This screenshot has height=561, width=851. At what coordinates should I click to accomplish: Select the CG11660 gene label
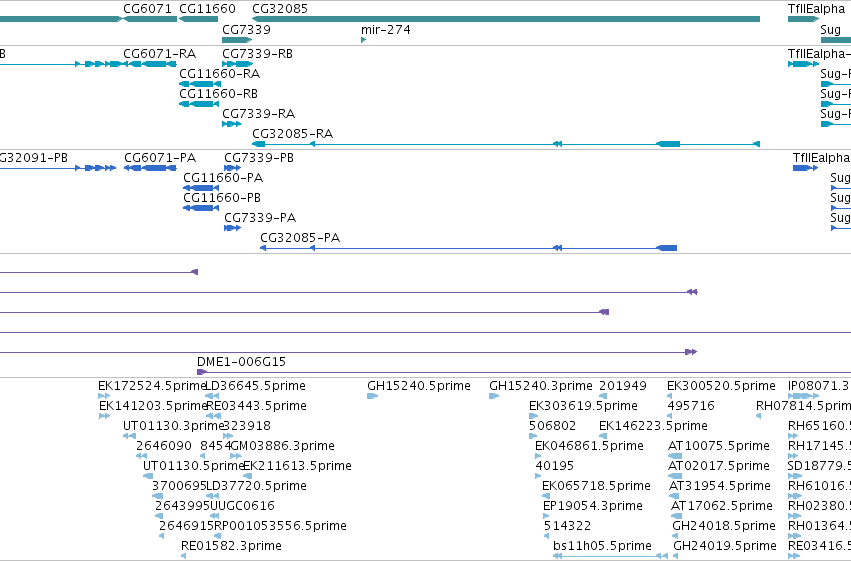click(x=207, y=9)
